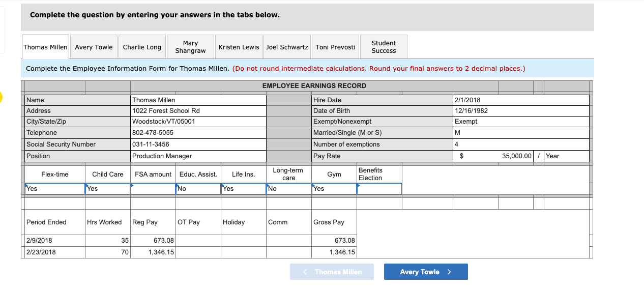Click the Benefits Election input cell

[379, 189]
